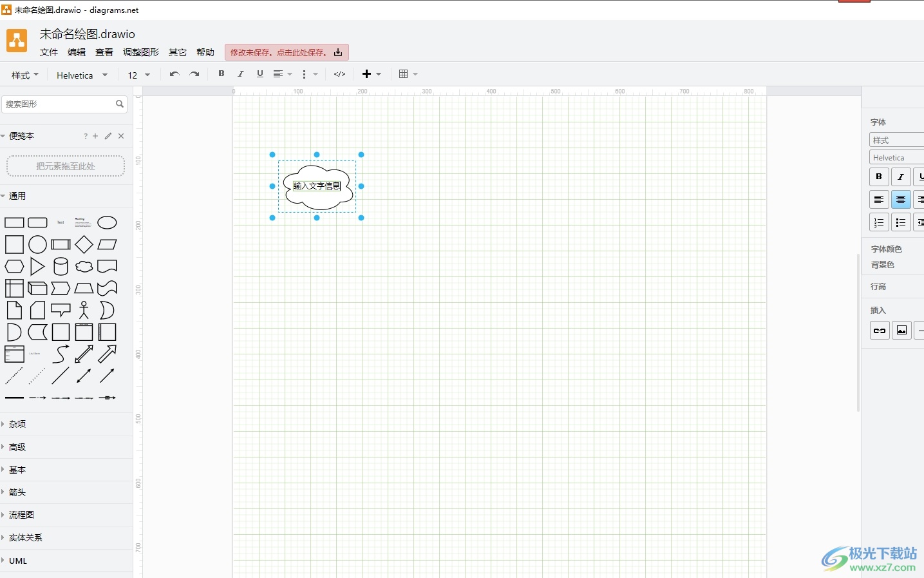
Task: Click the search magnifier icon
Action: (120, 104)
